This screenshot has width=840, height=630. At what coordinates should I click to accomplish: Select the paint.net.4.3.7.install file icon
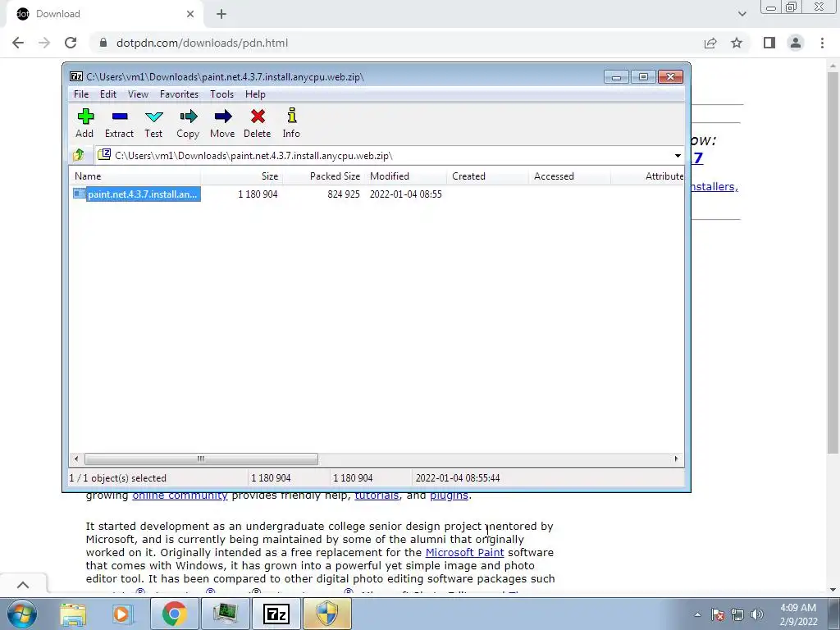click(x=80, y=194)
